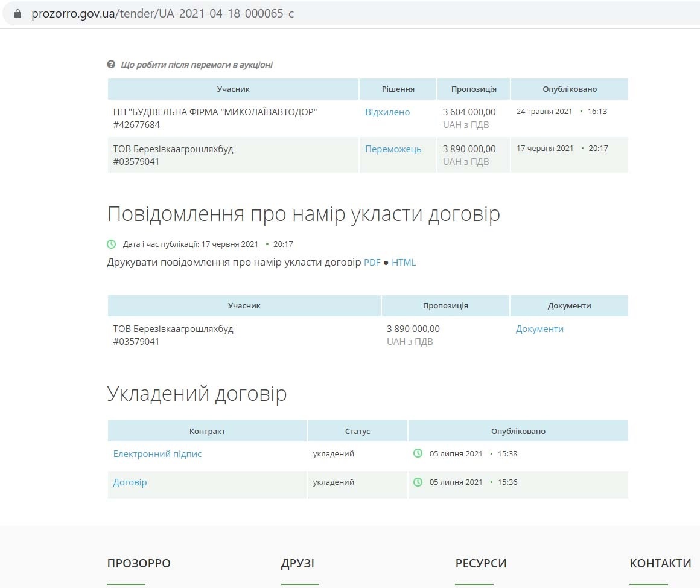Image resolution: width=700 pixels, height=588 pixels.
Task: Select ПП БУДІВЕЛЬНА ФІРМА МИКОЛАЇВАВТОДОР participant name
Action: pyautogui.click(x=215, y=112)
